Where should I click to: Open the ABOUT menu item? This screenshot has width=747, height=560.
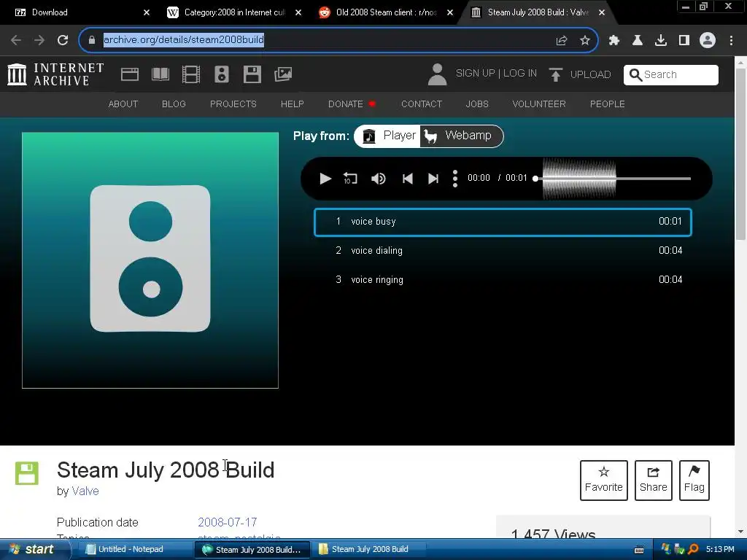123,104
